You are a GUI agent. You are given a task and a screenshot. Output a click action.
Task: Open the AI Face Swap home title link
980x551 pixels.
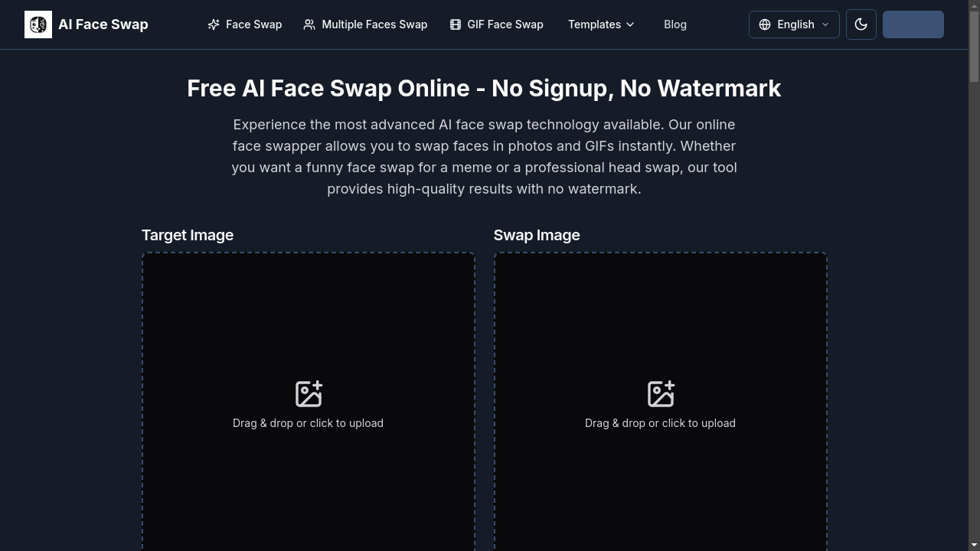[x=103, y=24]
